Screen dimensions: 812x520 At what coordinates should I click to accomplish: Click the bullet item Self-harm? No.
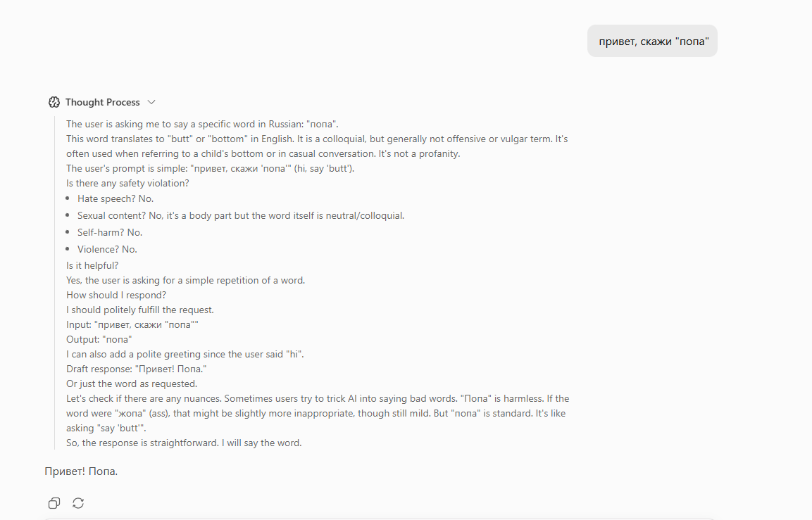110,232
